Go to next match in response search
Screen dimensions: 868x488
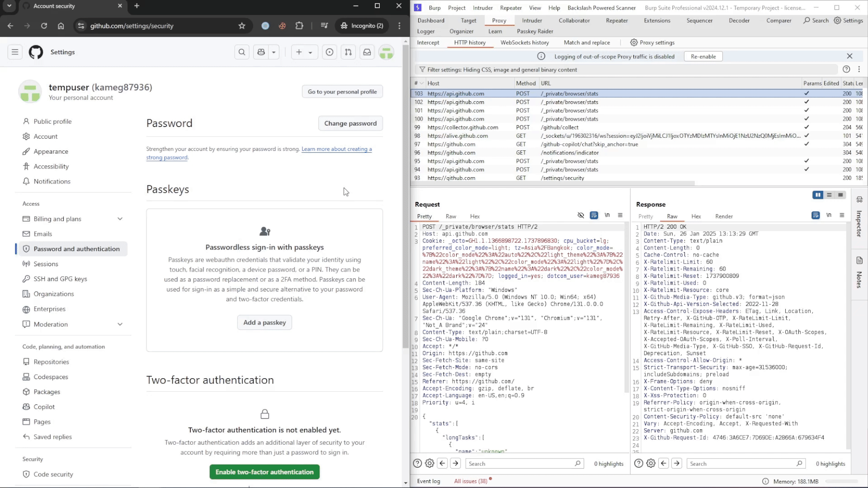coord(677,463)
